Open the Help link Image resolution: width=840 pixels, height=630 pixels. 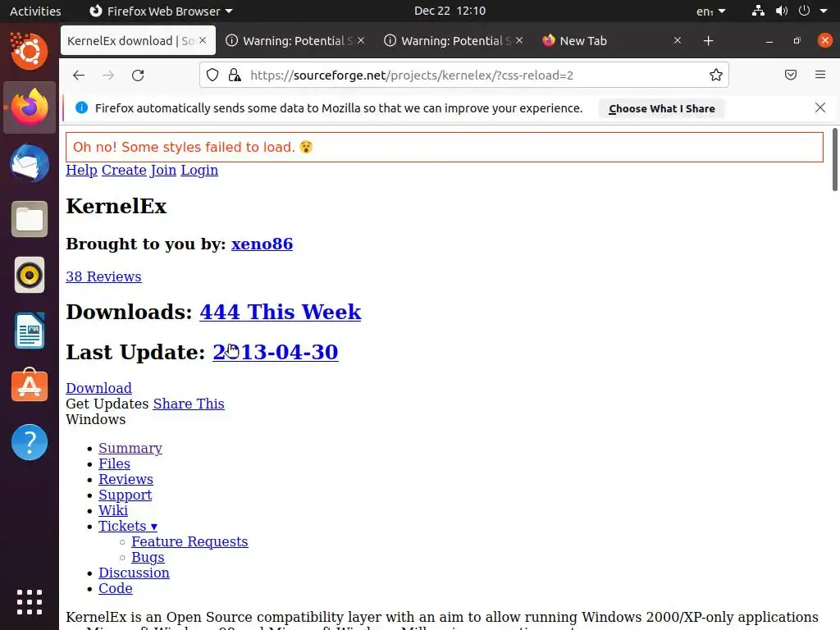pos(81,171)
